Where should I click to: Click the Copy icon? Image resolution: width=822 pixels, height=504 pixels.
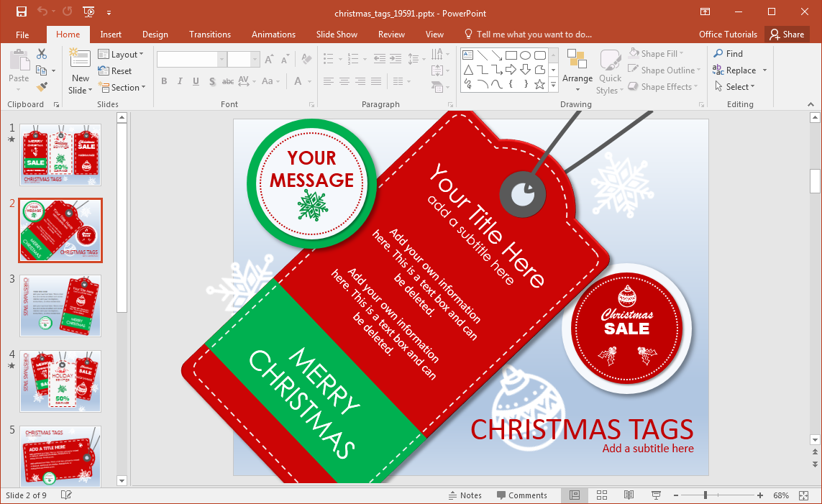(x=40, y=70)
